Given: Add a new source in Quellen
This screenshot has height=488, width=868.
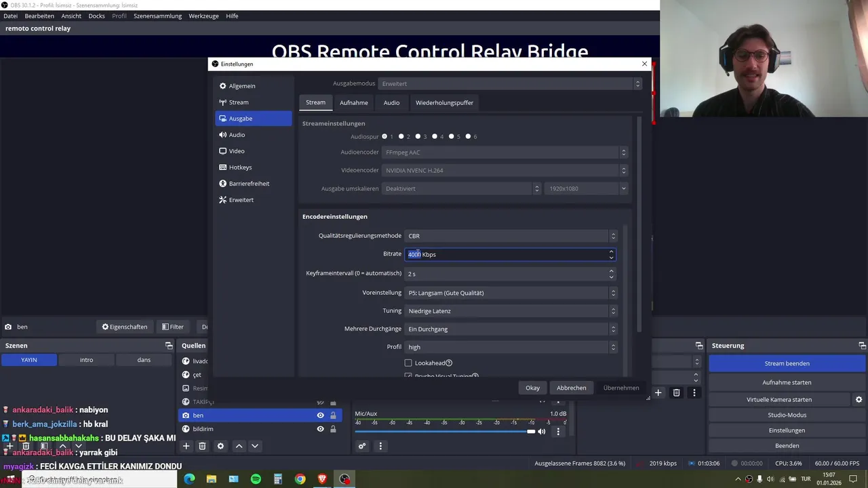Looking at the screenshot, I should point(186,446).
